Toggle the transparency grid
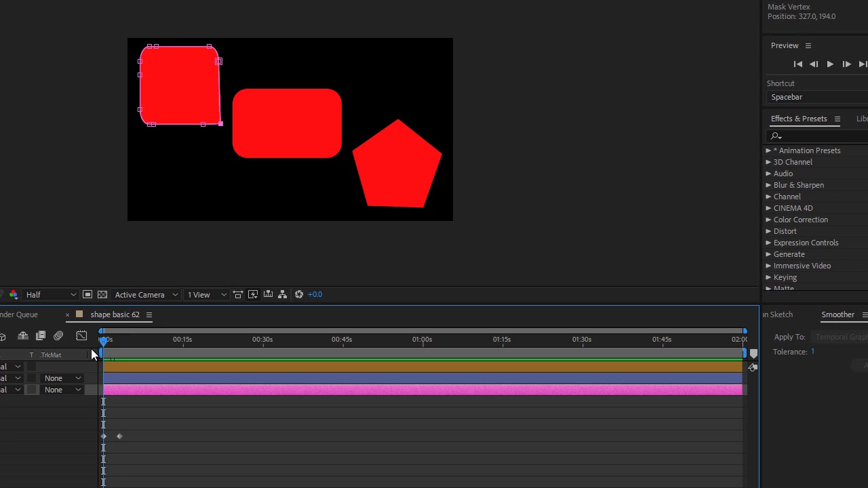This screenshot has height=488, width=868. [x=102, y=294]
